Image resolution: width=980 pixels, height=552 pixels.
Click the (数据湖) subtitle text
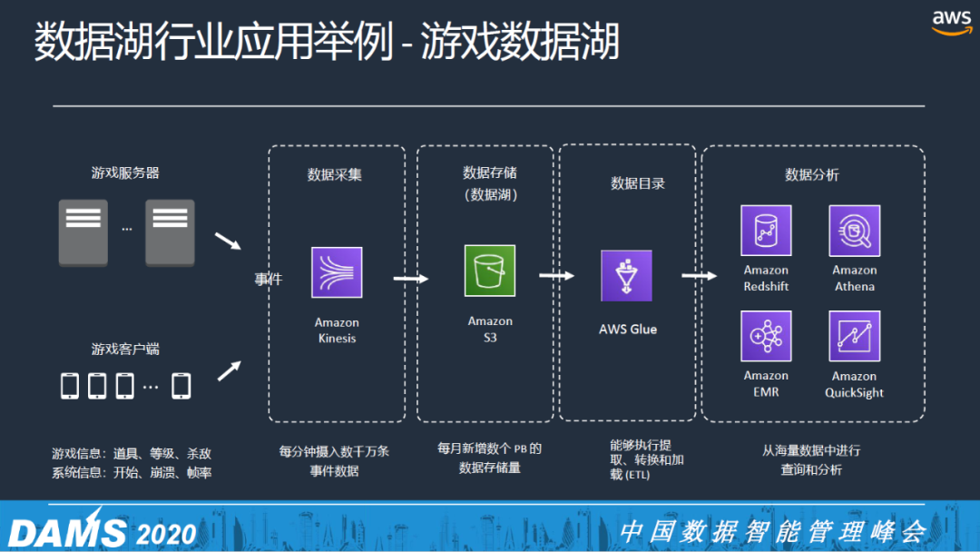pos(491,194)
